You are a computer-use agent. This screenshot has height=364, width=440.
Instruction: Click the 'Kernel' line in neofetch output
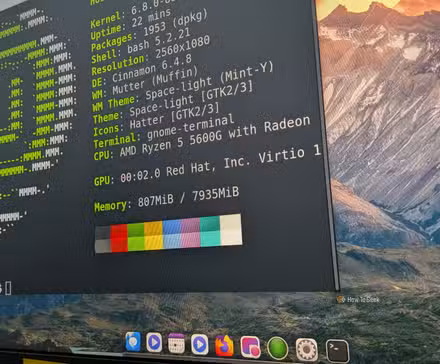point(133,13)
